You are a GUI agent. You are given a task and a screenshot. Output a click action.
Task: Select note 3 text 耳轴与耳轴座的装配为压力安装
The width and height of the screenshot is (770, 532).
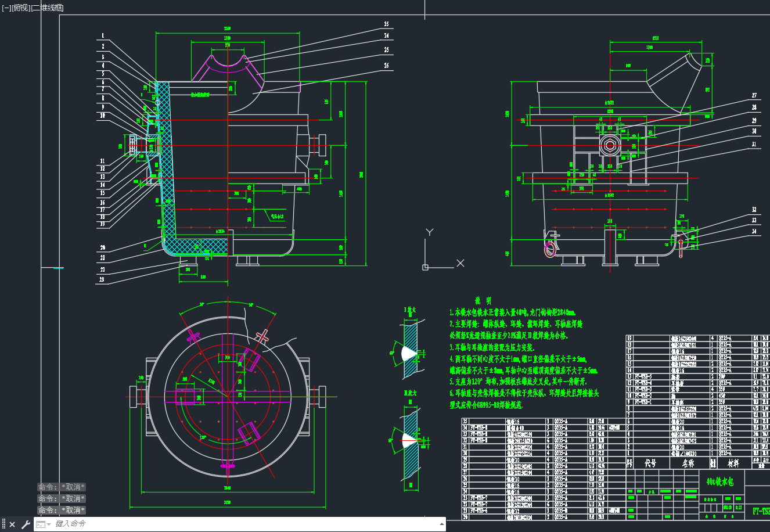491,347
